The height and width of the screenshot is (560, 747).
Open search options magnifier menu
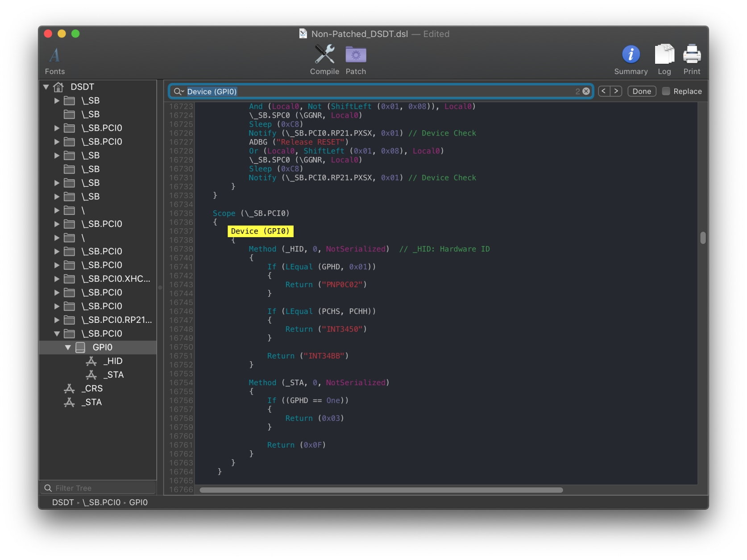tap(178, 91)
